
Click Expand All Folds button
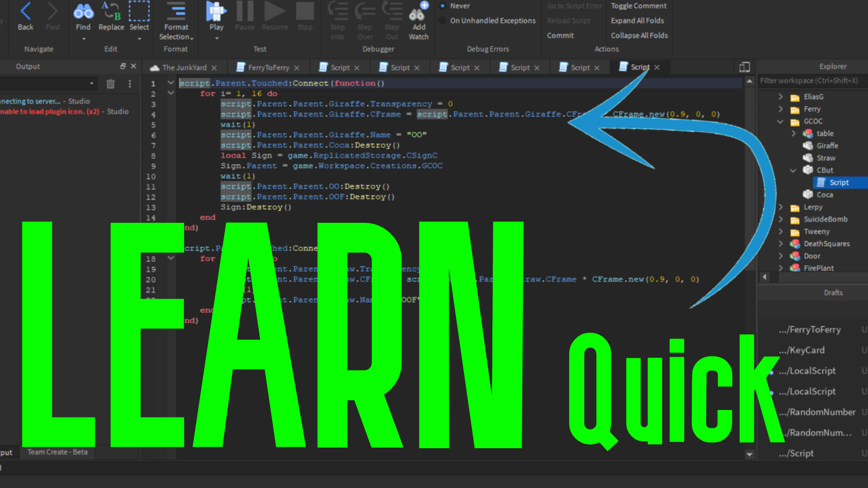tap(637, 20)
